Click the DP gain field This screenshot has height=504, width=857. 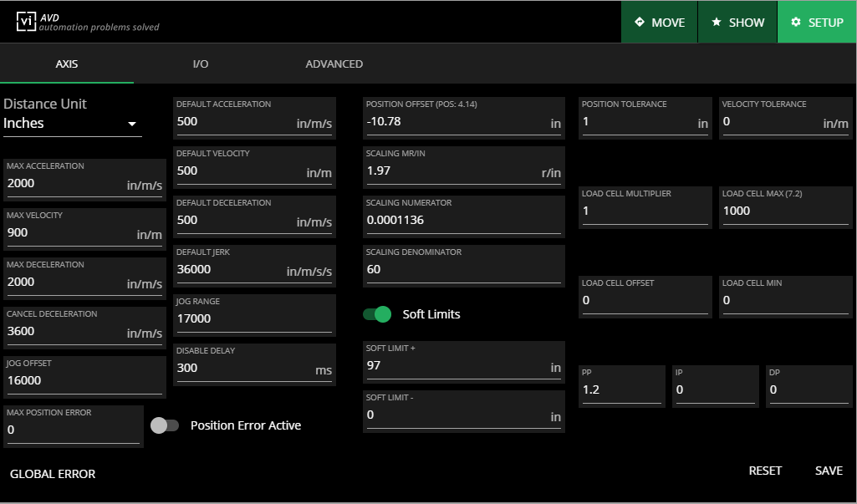809,386
